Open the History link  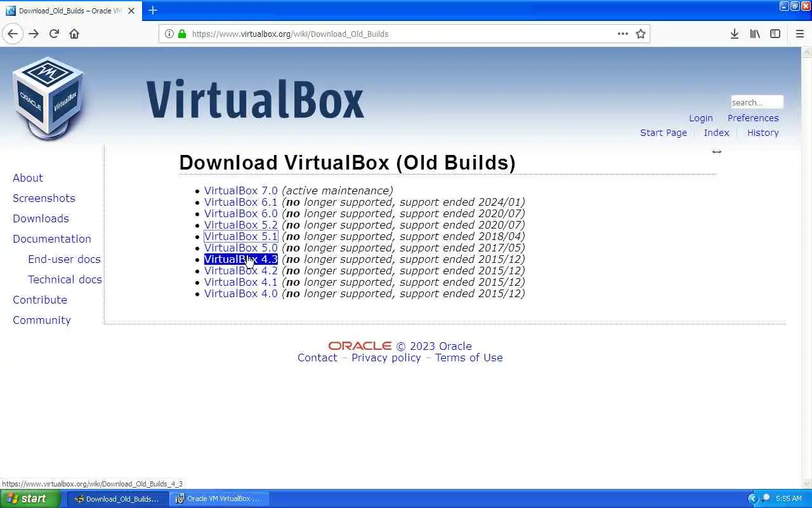(x=763, y=133)
